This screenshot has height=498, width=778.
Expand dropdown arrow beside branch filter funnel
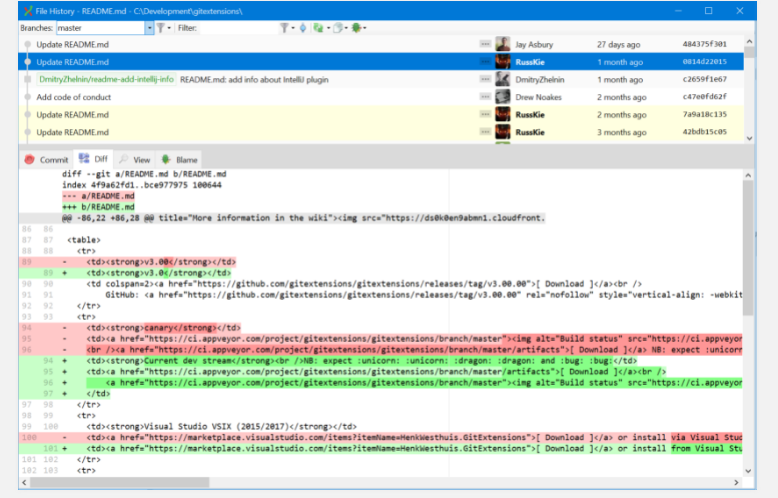click(x=169, y=28)
